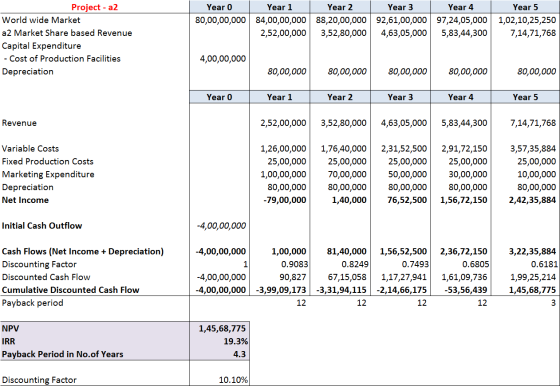Select the bold 'Net Income' label
This screenshot has width=560, height=386.
pyautogui.click(x=25, y=200)
